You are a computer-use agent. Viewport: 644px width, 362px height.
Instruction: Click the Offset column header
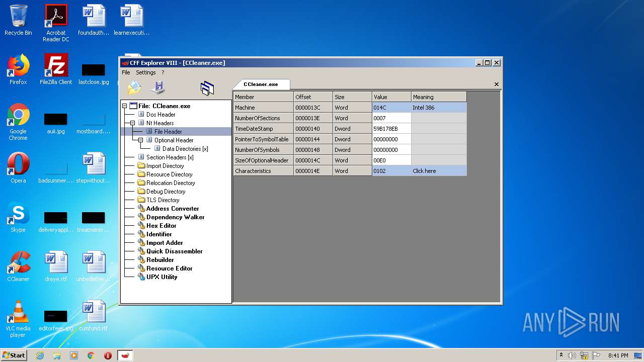tap(313, 97)
